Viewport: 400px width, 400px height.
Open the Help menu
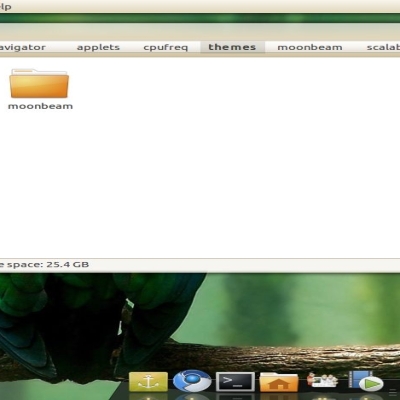click(6, 7)
